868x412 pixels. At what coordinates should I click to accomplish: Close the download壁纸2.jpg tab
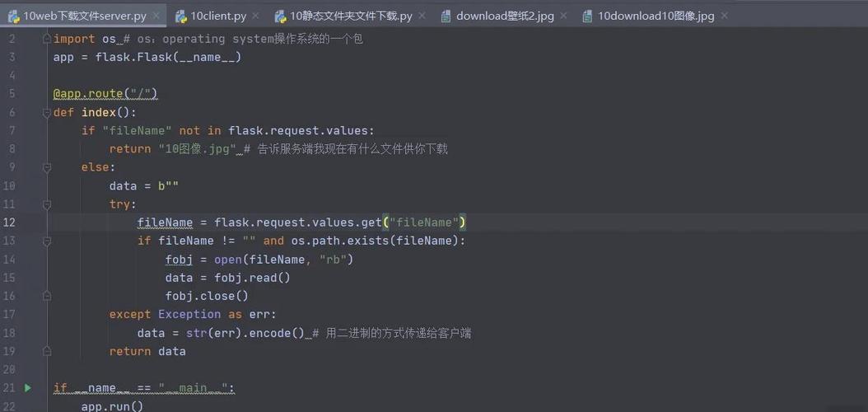point(565,16)
